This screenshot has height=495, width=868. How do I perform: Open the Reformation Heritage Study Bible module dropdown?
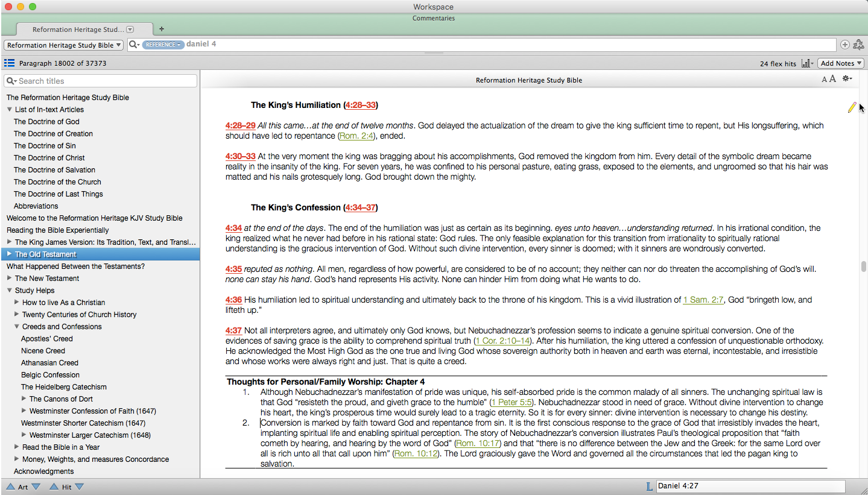coord(64,45)
